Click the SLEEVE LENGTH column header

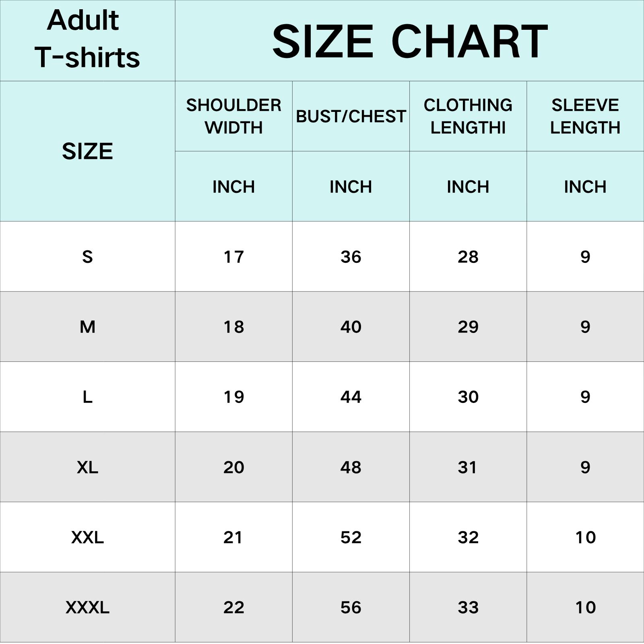click(585, 116)
